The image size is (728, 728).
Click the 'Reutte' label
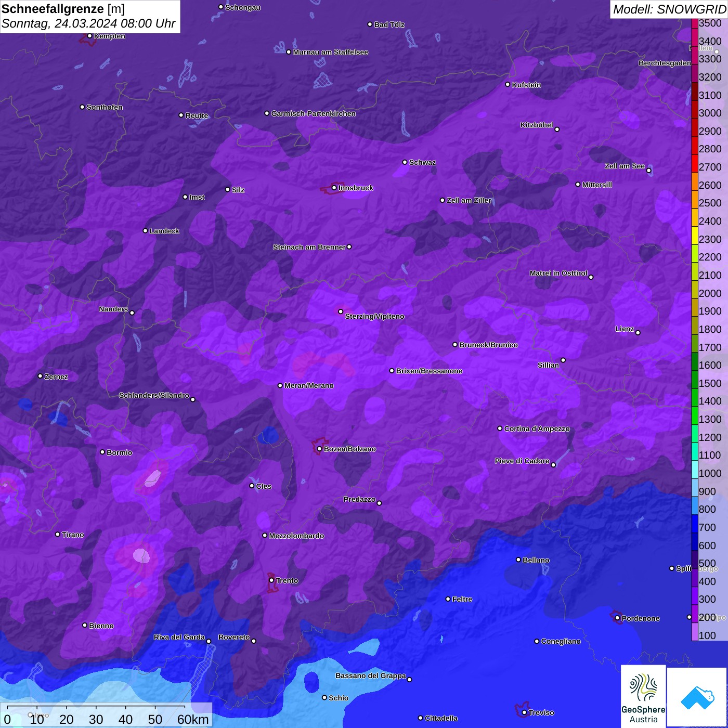pyautogui.click(x=197, y=115)
